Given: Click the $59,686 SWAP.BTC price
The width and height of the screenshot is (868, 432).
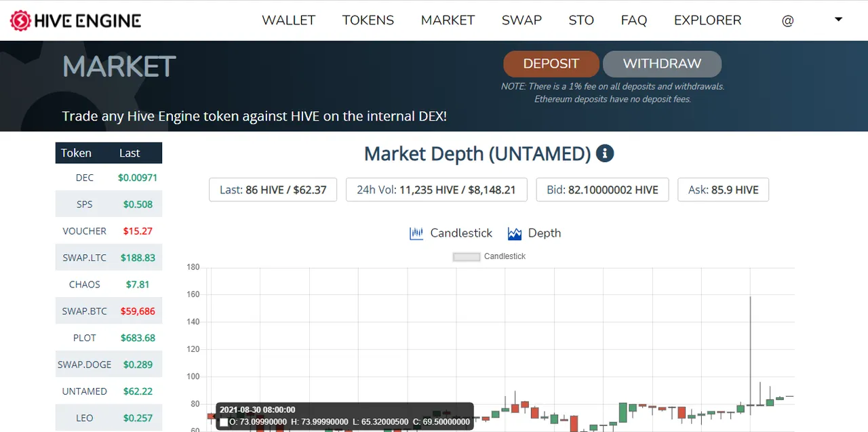Looking at the screenshot, I should tap(138, 311).
